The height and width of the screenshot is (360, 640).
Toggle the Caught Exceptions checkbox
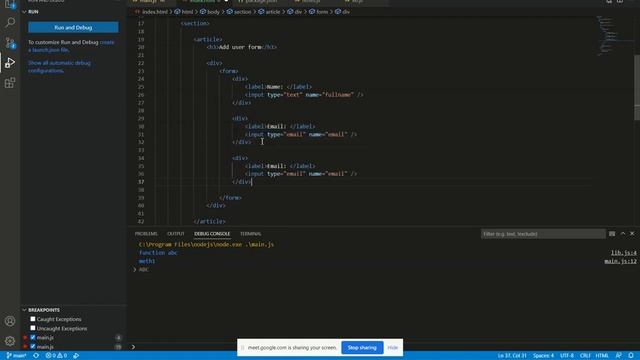click(x=33, y=319)
